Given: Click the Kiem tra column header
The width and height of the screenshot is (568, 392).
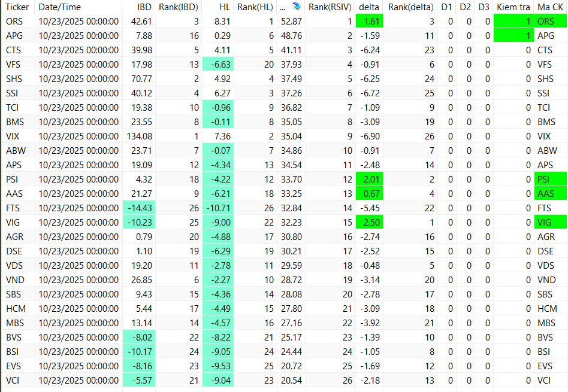Looking at the screenshot, I should (x=513, y=7).
